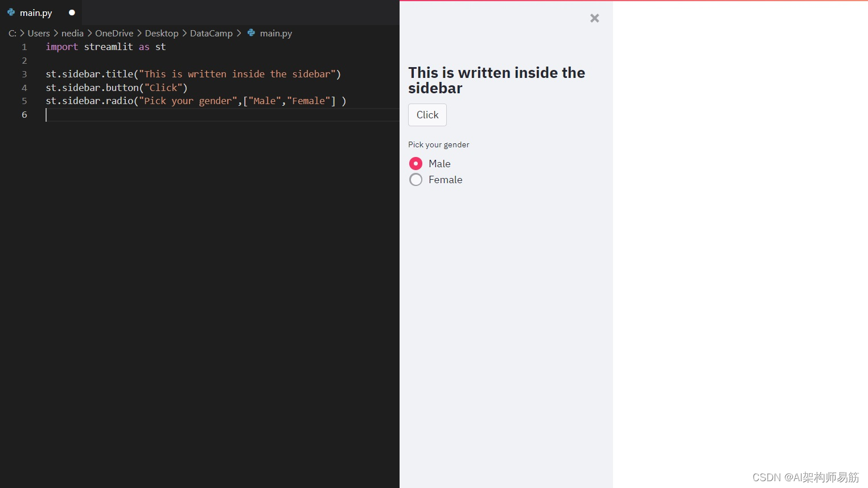
Task: Click the 'st.sidebar.button' code on line 4
Action: pos(92,88)
